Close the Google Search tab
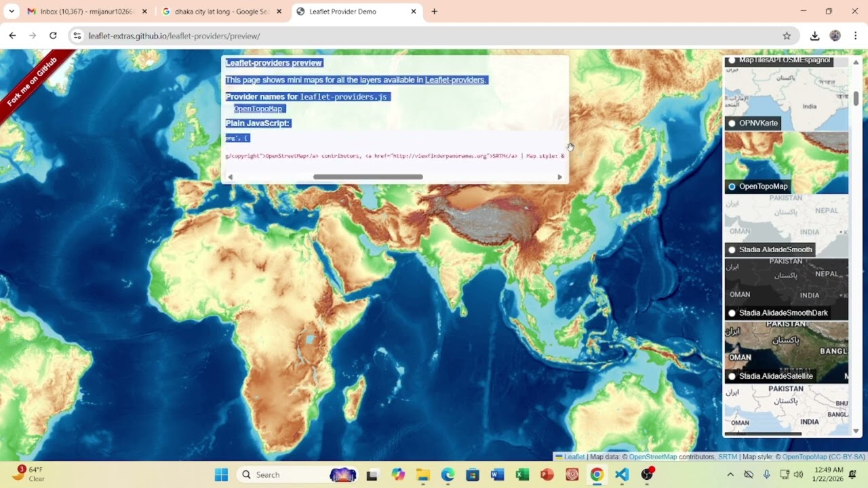Image resolution: width=868 pixels, height=488 pixels. [x=279, y=12]
